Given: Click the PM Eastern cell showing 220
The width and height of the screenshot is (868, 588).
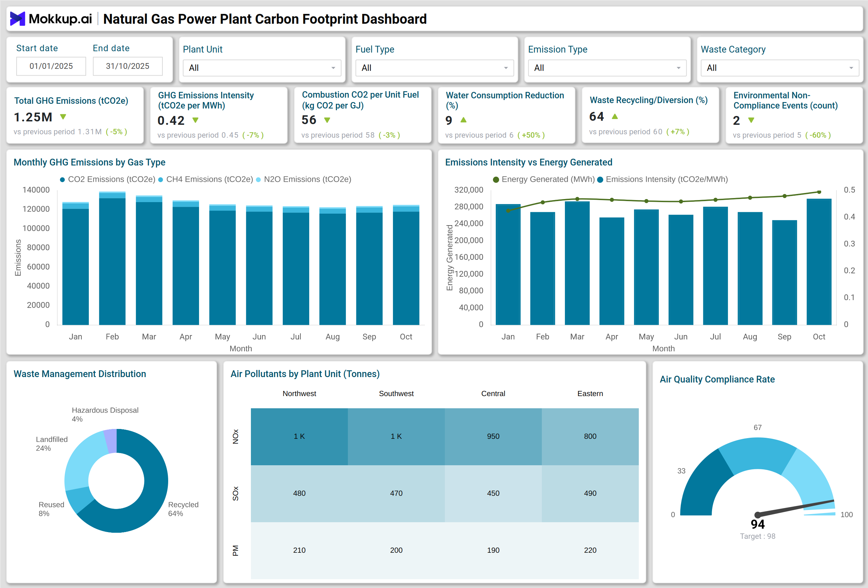Looking at the screenshot, I should (590, 550).
